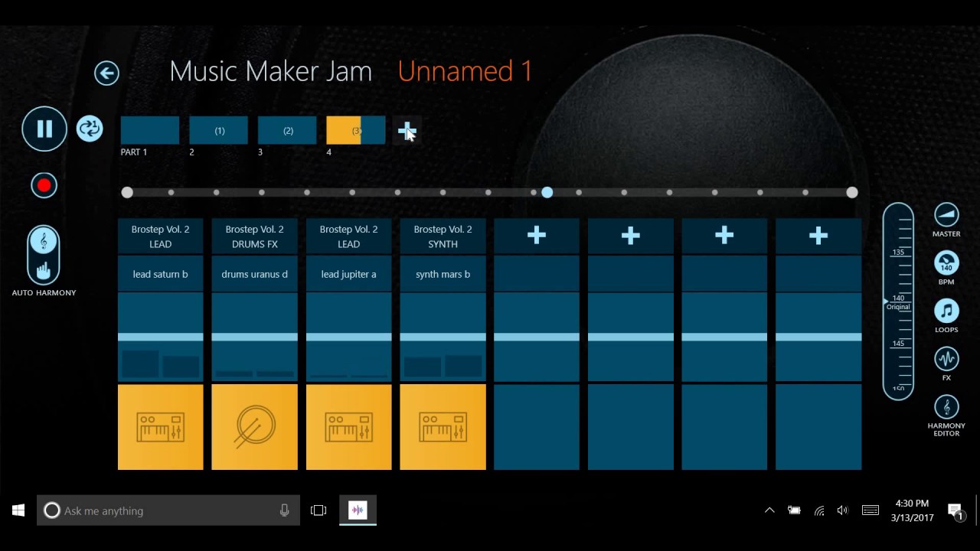
Task: Open the clock showing 4:30 PM
Action: click(x=912, y=510)
